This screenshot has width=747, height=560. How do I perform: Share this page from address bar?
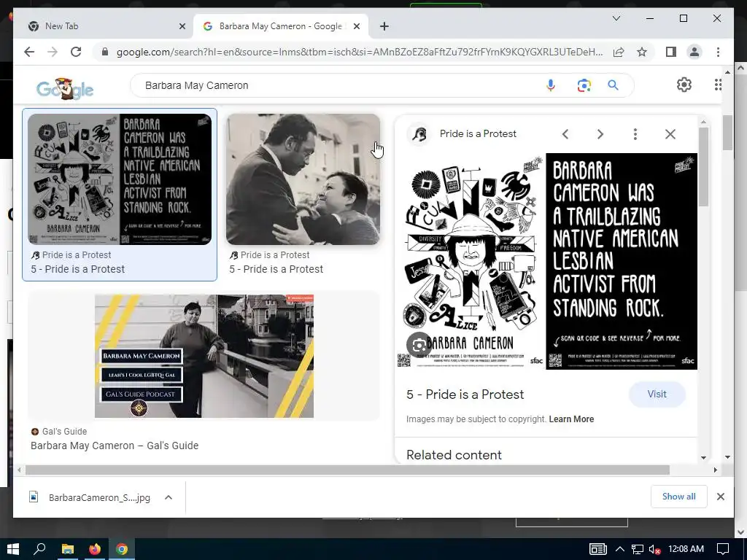pos(619,52)
